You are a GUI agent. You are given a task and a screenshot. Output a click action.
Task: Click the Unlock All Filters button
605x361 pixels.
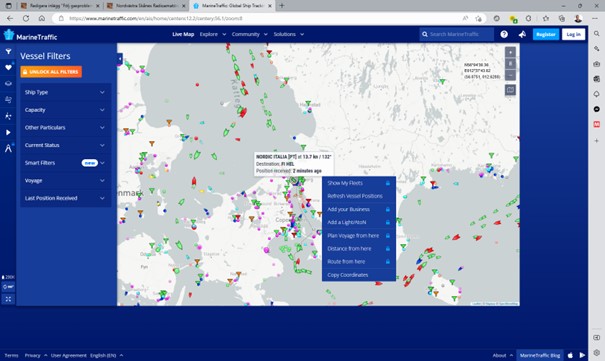tap(51, 72)
